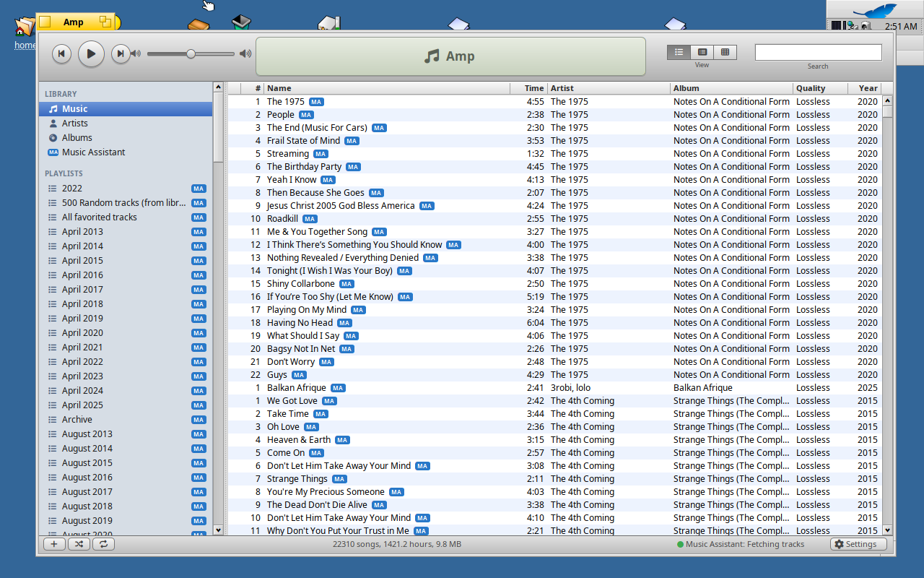Toggle shuffle mode
The image size is (924, 578).
coord(79,544)
